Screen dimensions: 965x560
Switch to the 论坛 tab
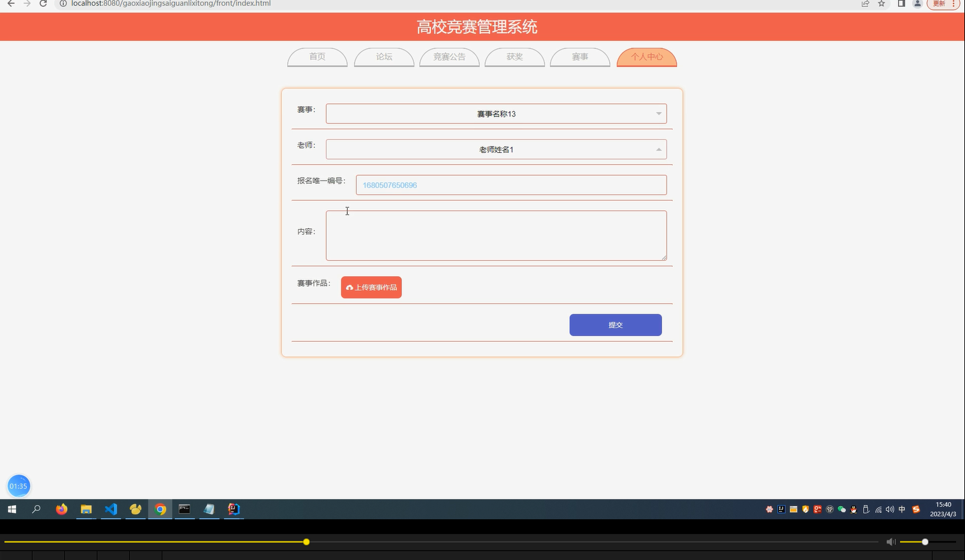point(383,57)
